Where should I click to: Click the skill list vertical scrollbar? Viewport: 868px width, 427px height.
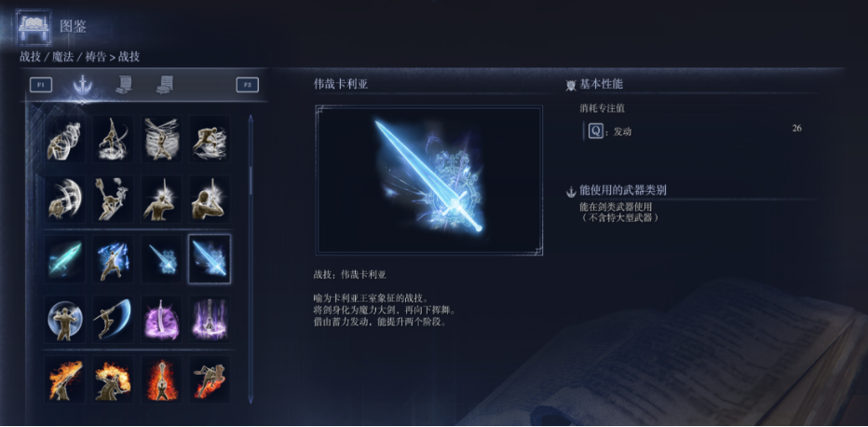tap(251, 258)
